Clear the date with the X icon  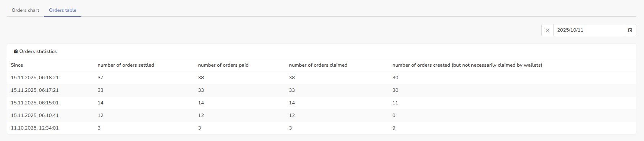coord(547,30)
